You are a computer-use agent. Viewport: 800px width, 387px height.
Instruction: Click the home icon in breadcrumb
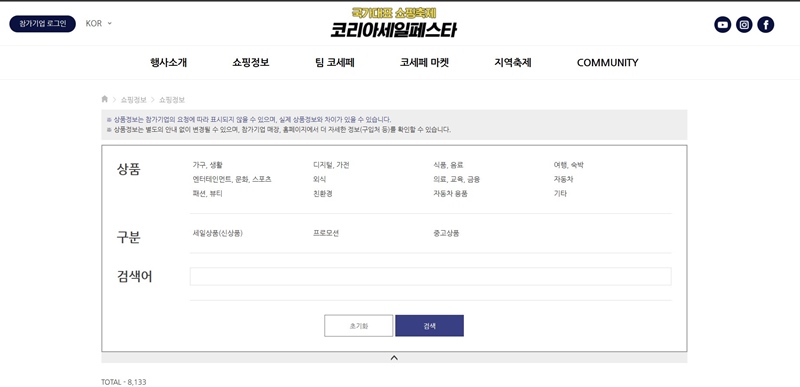click(105, 99)
